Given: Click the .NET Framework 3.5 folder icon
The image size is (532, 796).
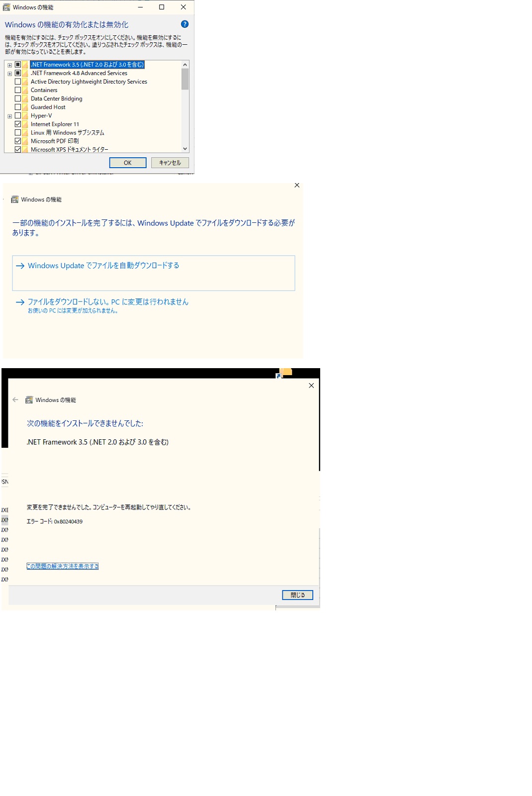Looking at the screenshot, I should (25, 65).
